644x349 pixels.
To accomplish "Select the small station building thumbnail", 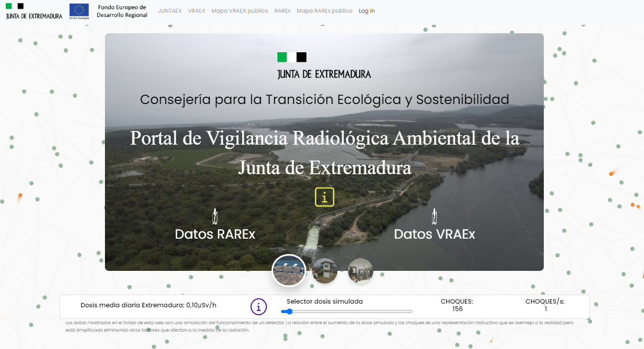I will 325,271.
